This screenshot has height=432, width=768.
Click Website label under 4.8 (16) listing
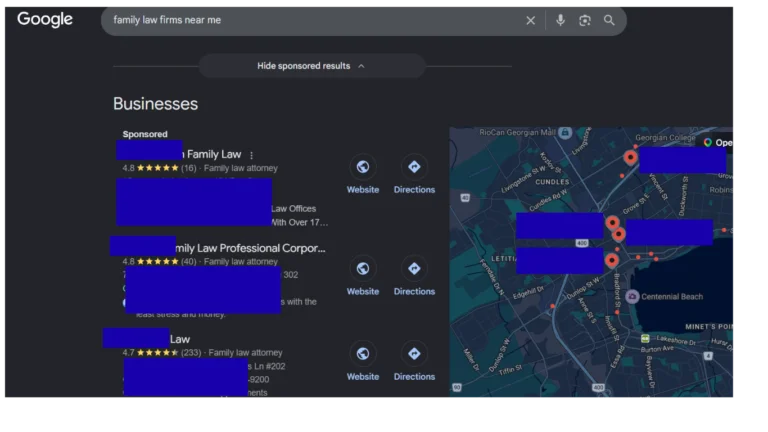tap(363, 190)
